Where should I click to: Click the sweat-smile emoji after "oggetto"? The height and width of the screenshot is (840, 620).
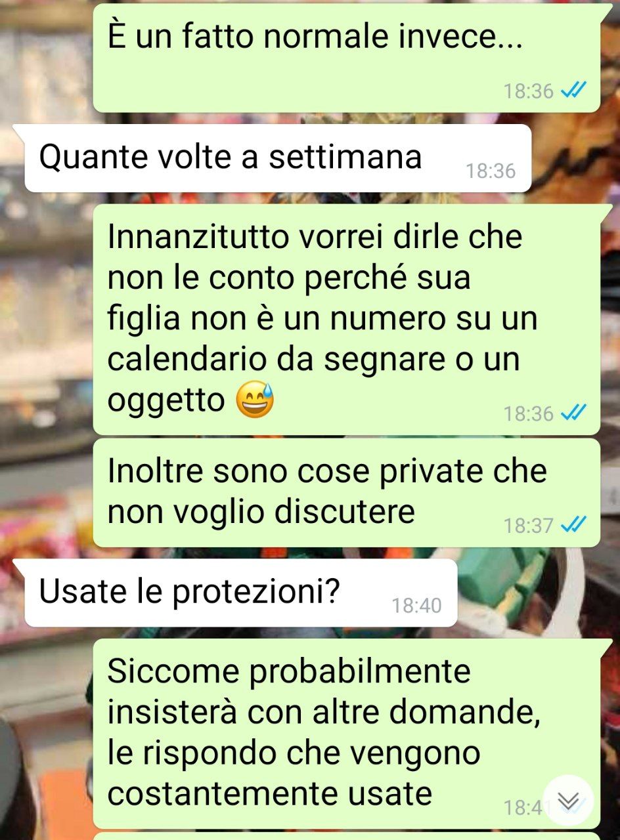pos(255,401)
